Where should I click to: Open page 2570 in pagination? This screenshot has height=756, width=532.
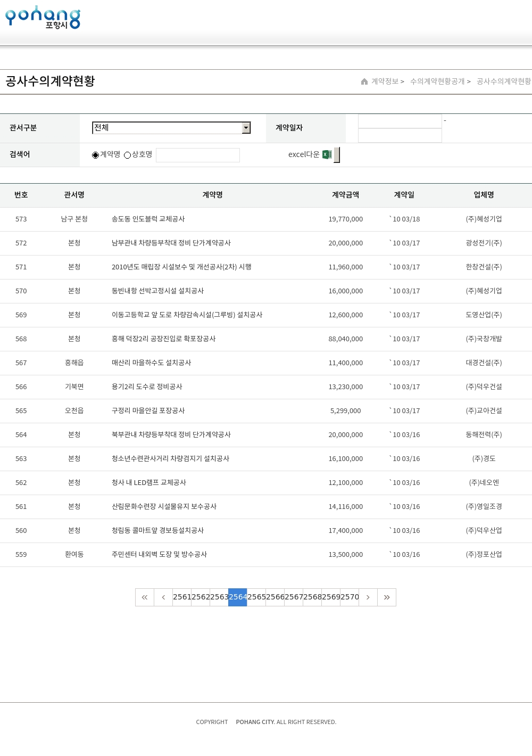(x=350, y=597)
